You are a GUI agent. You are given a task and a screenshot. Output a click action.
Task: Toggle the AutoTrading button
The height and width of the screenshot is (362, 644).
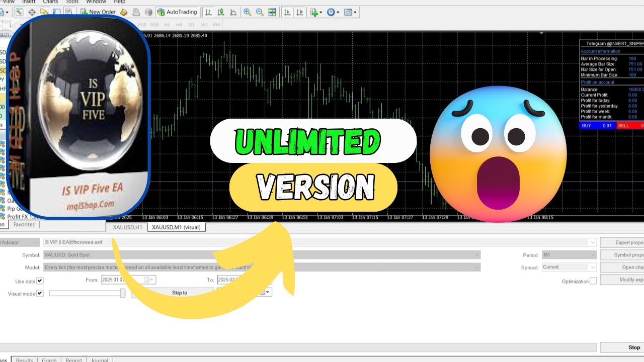[x=177, y=12]
